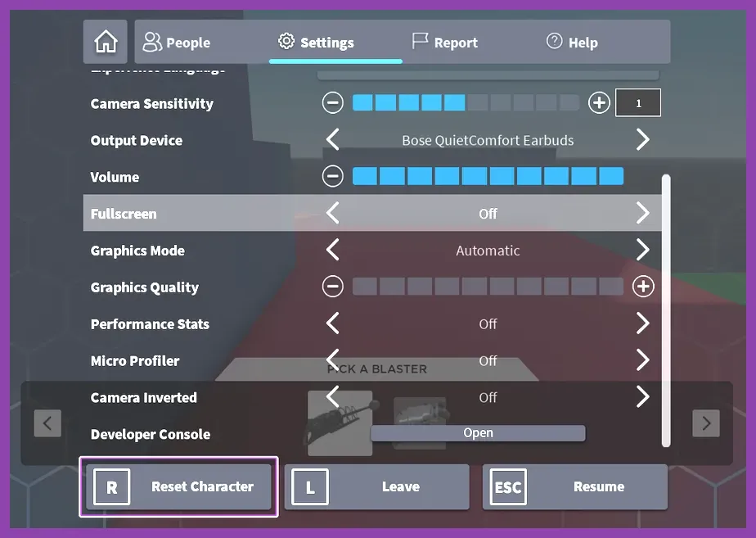The image size is (756, 538).
Task: Increase Graphics Quality with plus icon
Action: 643,287
